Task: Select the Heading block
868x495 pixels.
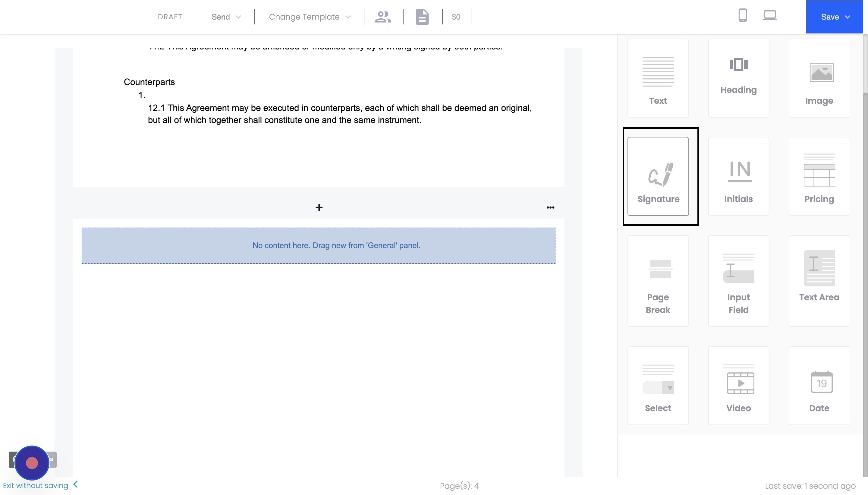Action: [x=738, y=78]
